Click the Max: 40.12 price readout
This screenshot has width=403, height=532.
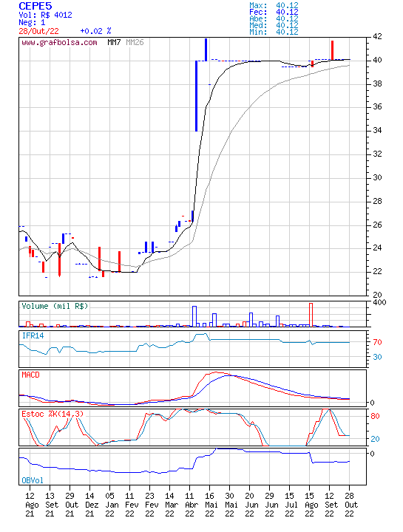pos(274,5)
